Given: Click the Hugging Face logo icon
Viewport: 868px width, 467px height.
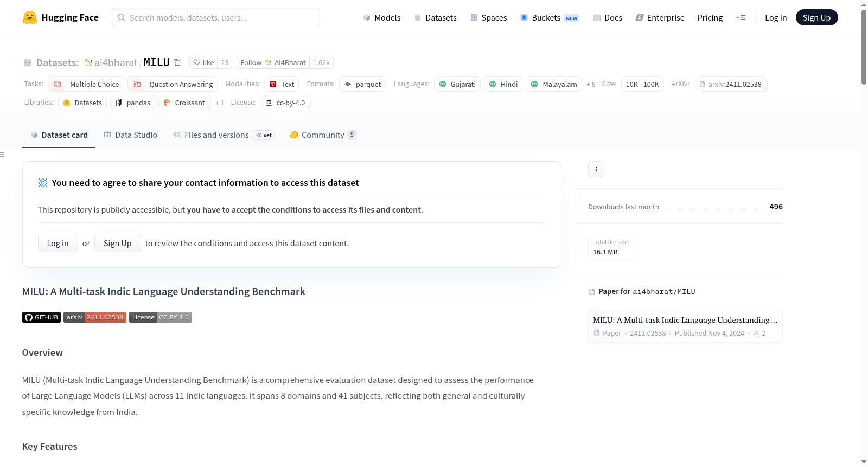Looking at the screenshot, I should [30, 17].
